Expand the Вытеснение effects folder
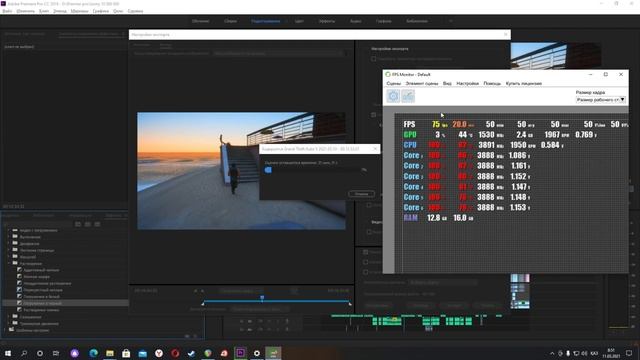The width and height of the screenshot is (640, 360). click(9, 237)
